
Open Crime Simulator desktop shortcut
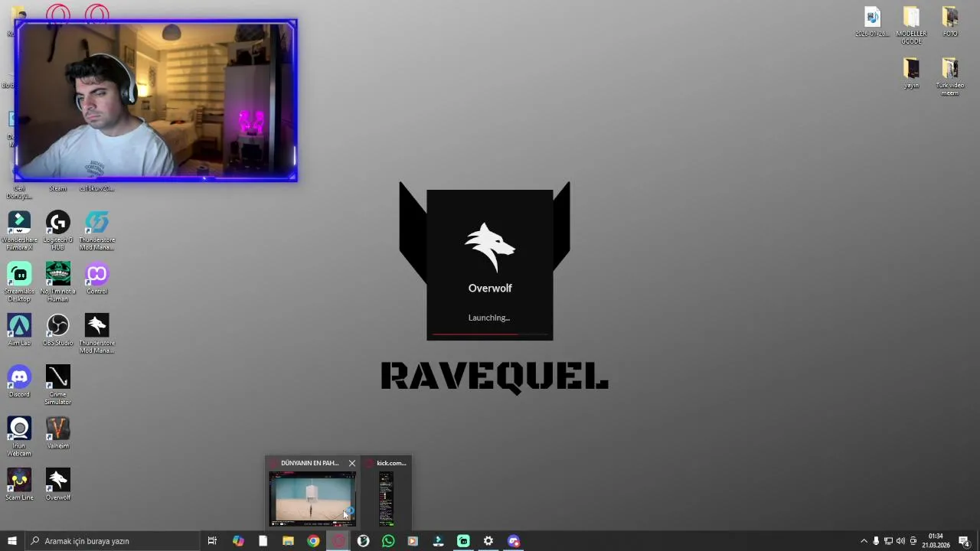(57, 385)
